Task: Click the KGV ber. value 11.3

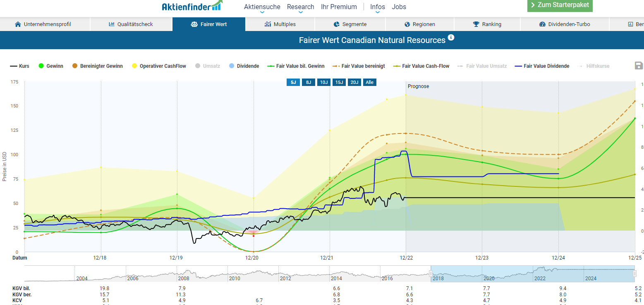Action: [181, 294]
